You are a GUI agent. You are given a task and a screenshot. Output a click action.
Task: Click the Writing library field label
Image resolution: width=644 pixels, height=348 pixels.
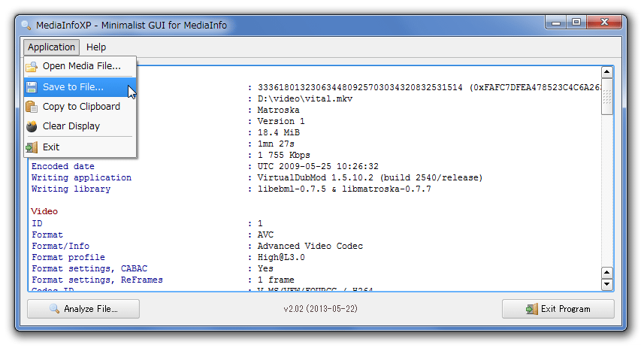tap(71, 189)
